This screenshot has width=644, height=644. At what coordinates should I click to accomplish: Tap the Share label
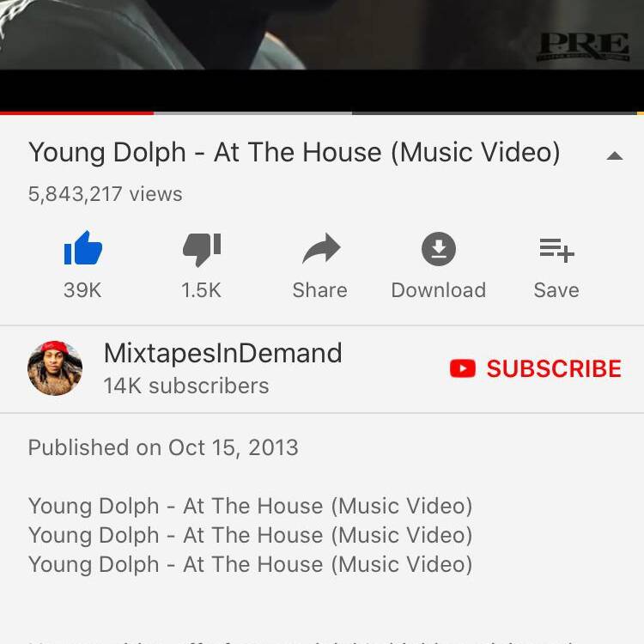[x=320, y=290]
